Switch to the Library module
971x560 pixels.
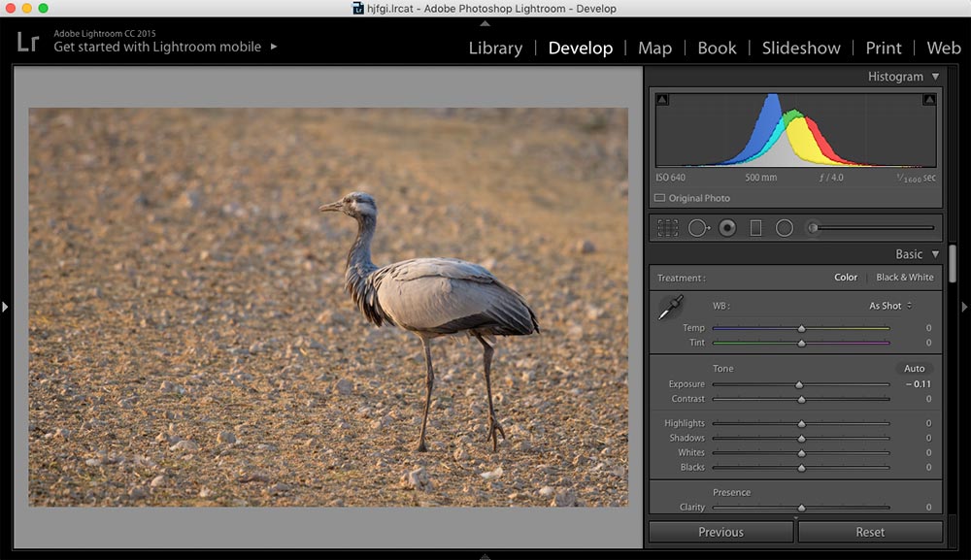pos(495,48)
